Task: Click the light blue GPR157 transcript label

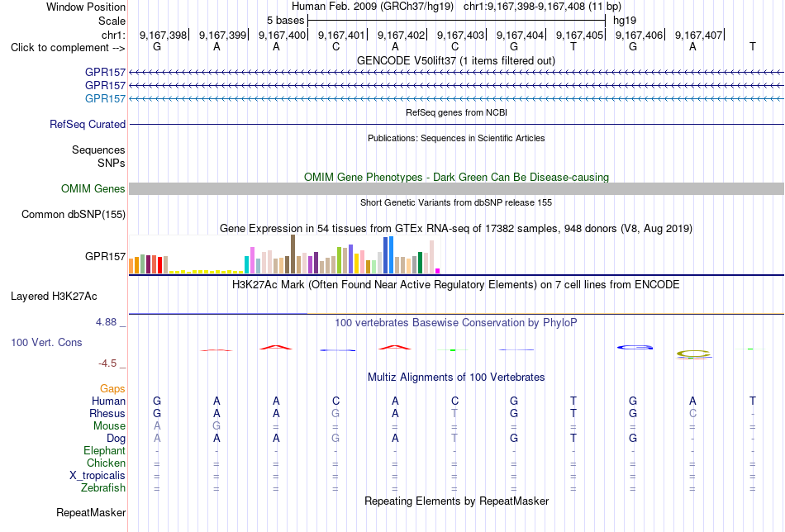Action: point(105,98)
